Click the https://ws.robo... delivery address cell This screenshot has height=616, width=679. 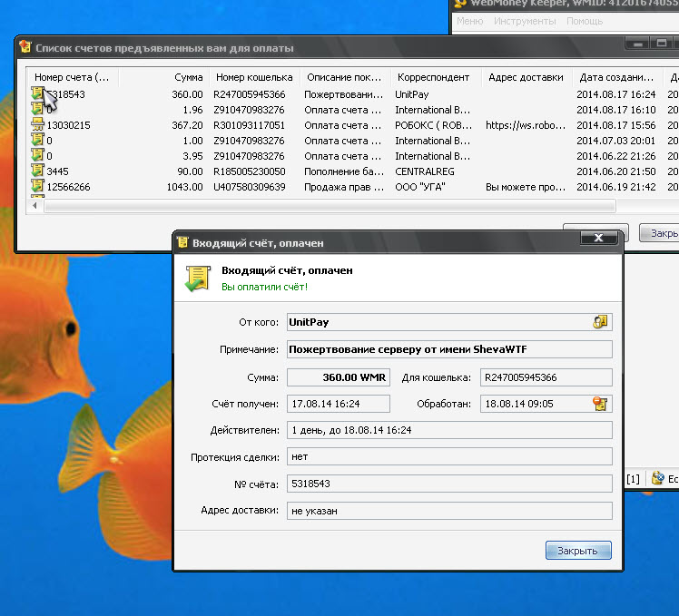(526, 125)
